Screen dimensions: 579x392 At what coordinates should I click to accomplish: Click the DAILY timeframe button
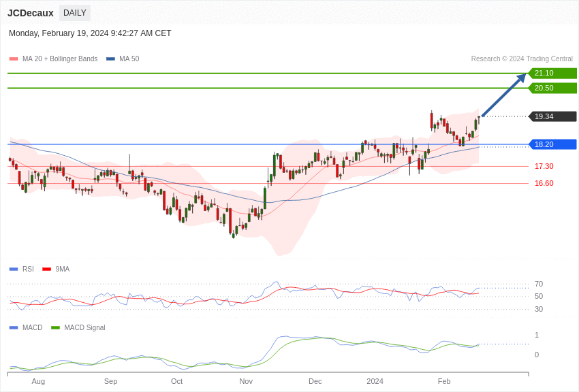point(74,13)
